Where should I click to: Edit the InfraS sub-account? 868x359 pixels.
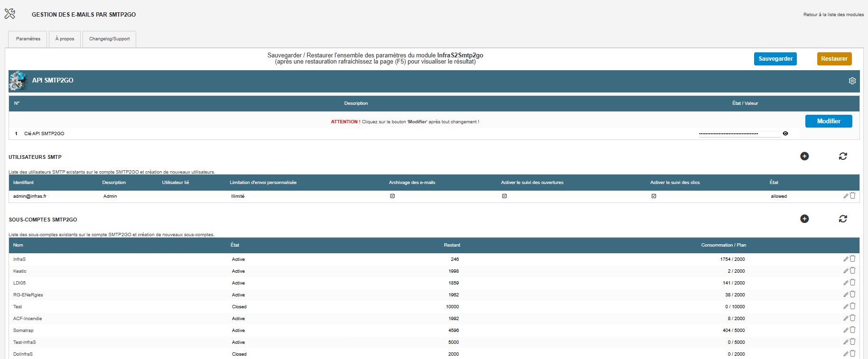click(846, 259)
